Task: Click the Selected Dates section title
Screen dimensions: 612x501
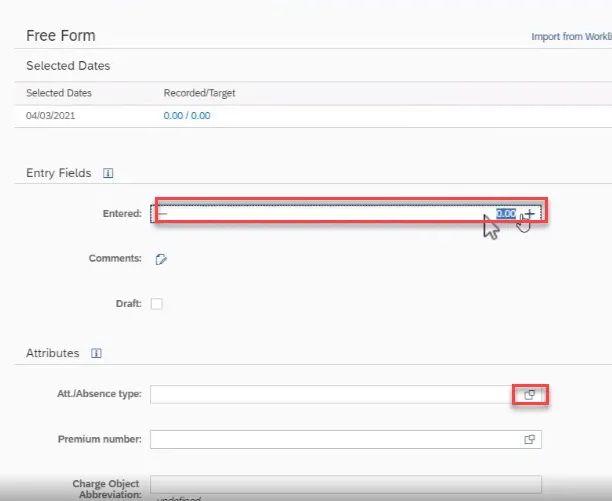Action: click(x=68, y=66)
